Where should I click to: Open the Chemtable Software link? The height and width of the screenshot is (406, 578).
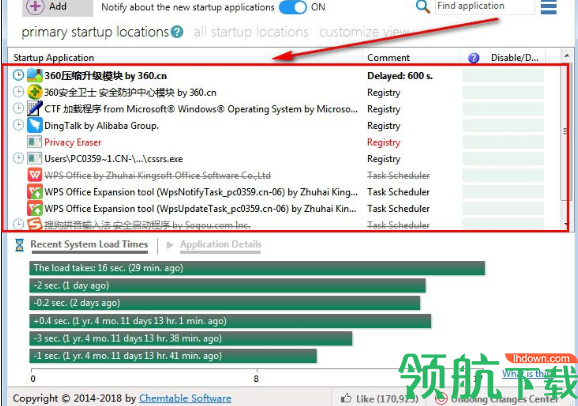tap(185, 398)
